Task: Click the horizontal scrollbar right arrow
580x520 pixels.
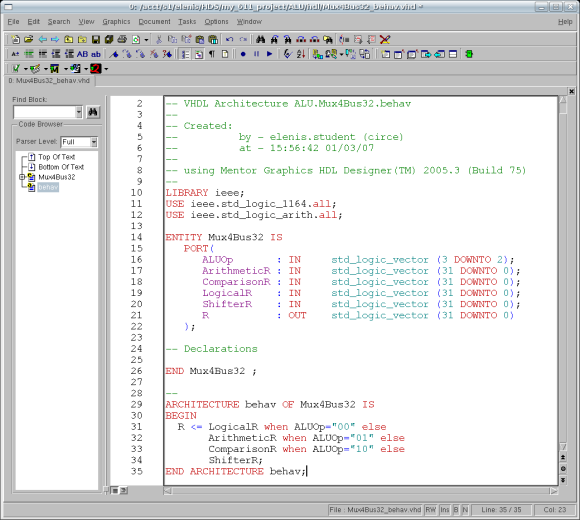Action: tap(553, 491)
